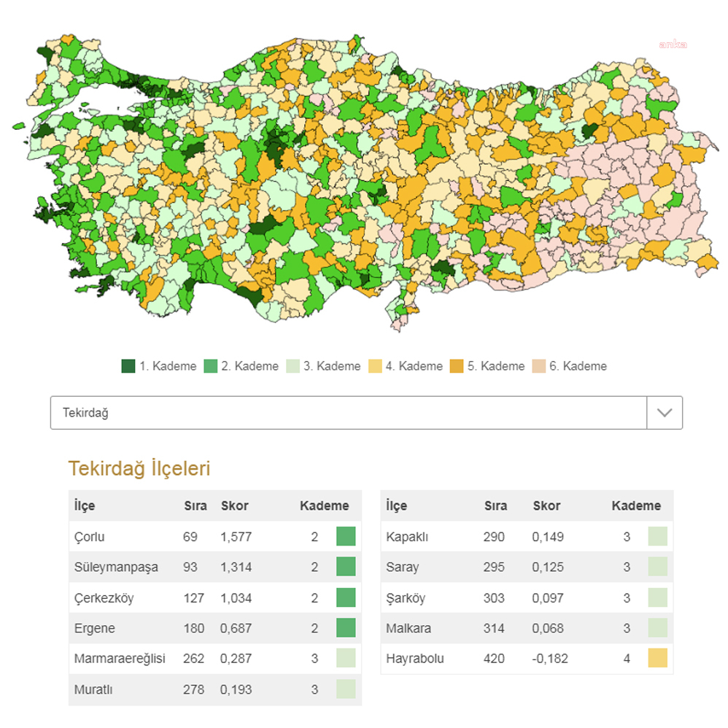Image resolution: width=728 pixels, height=728 pixels.
Task: Click the Ergene row Kademe color square
Action: coord(346,628)
